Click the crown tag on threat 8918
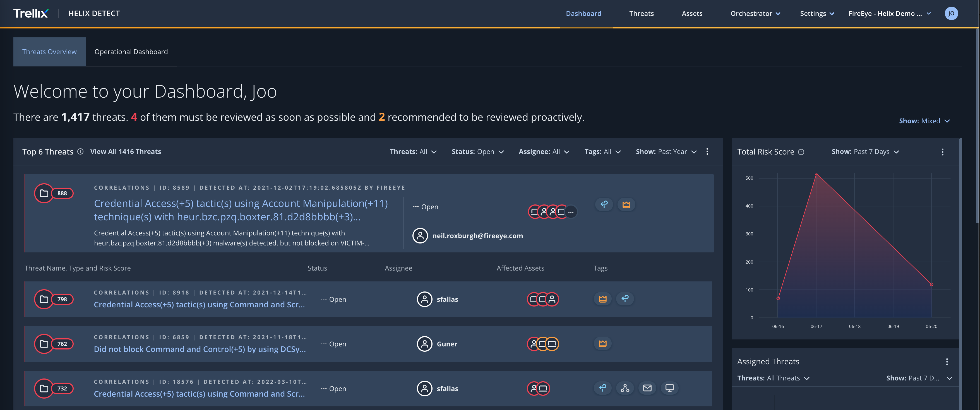The height and width of the screenshot is (410, 980). [603, 299]
